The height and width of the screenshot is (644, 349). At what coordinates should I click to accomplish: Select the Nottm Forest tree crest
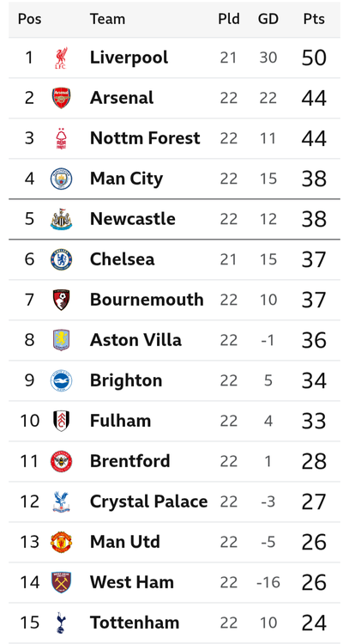click(61, 138)
